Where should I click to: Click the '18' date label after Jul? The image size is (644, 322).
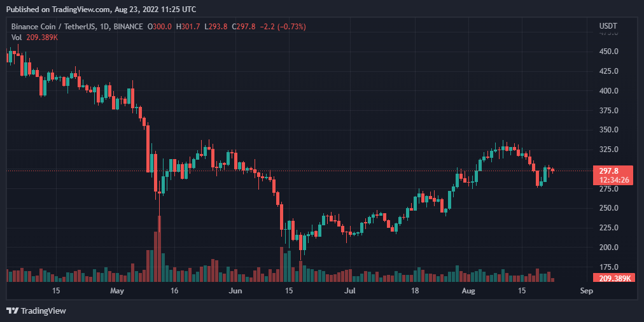(x=416, y=291)
